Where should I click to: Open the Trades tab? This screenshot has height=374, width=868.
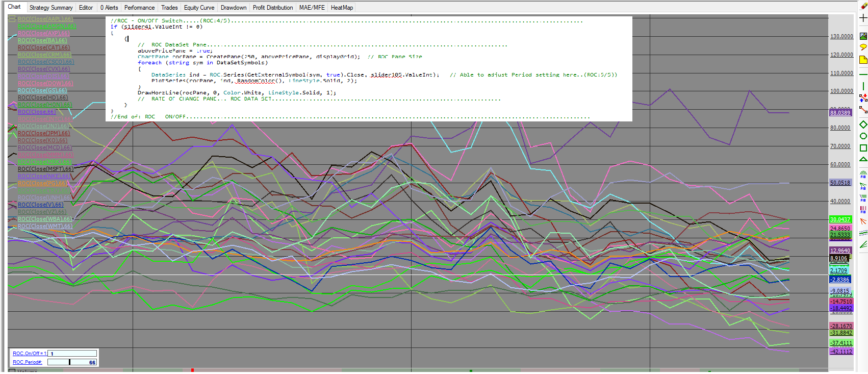pos(169,8)
